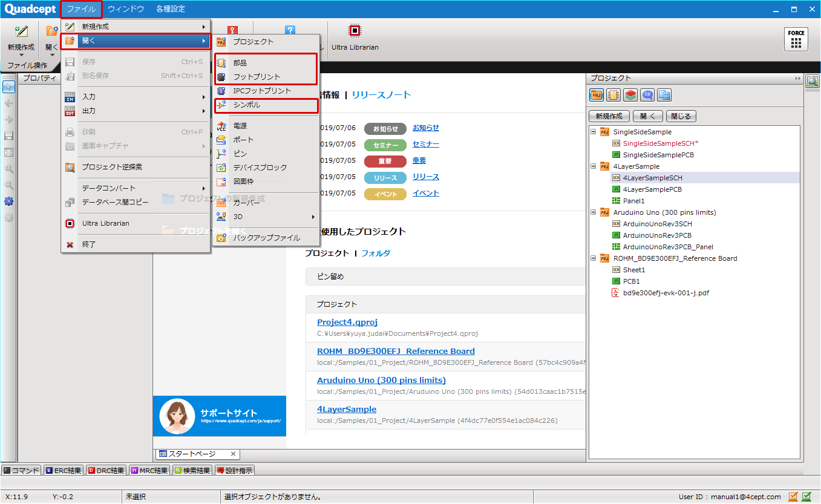The width and height of the screenshot is (821, 504).
Task: Select the arrow selection tool
Action: point(8,87)
